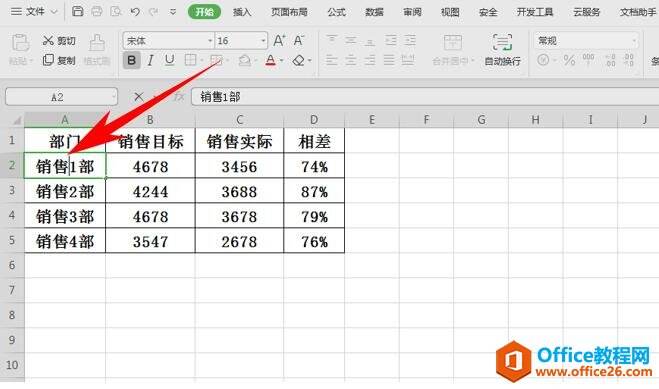Click the Copy icon labeled 复制

point(59,60)
